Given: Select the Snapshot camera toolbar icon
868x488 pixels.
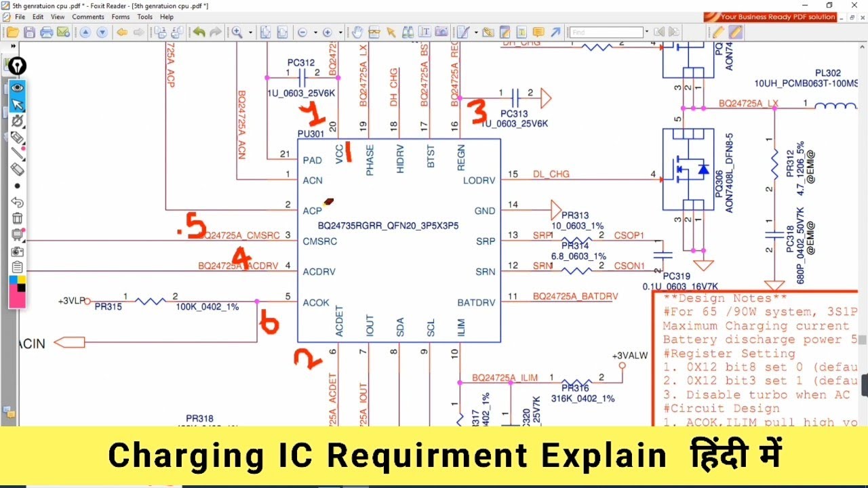Looking at the screenshot, I should (x=441, y=32).
